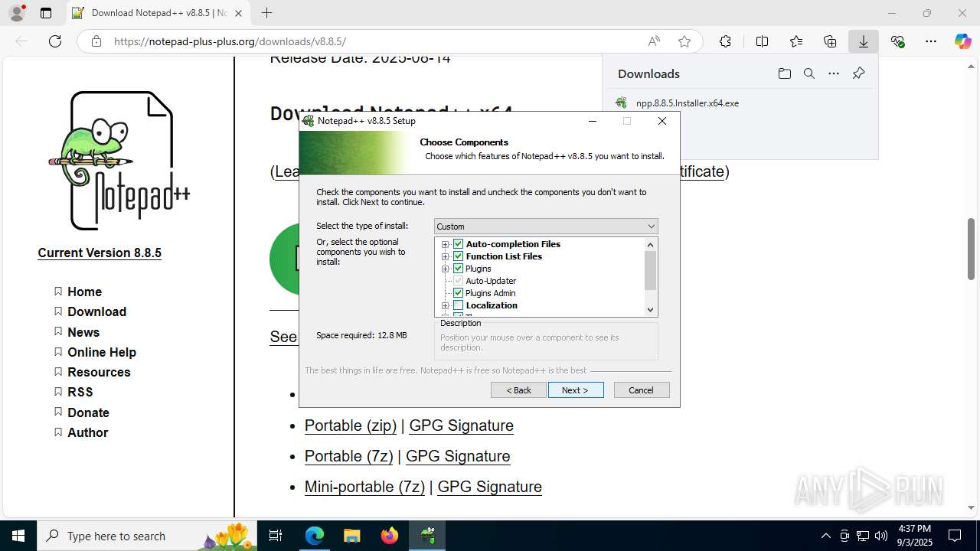
Task: Open more options in Downloads panel
Action: [x=834, y=73]
